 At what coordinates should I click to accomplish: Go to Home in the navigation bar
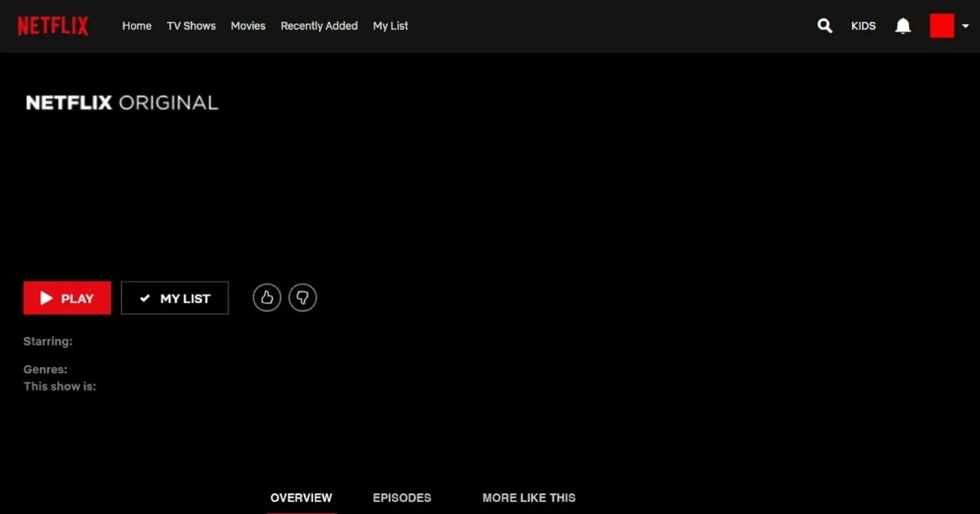[x=137, y=26]
